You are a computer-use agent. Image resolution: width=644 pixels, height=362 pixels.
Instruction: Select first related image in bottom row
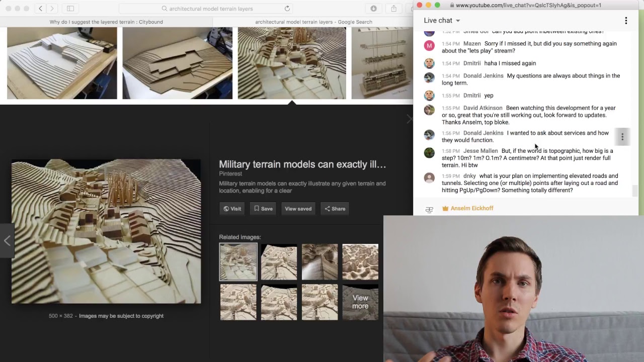(238, 302)
